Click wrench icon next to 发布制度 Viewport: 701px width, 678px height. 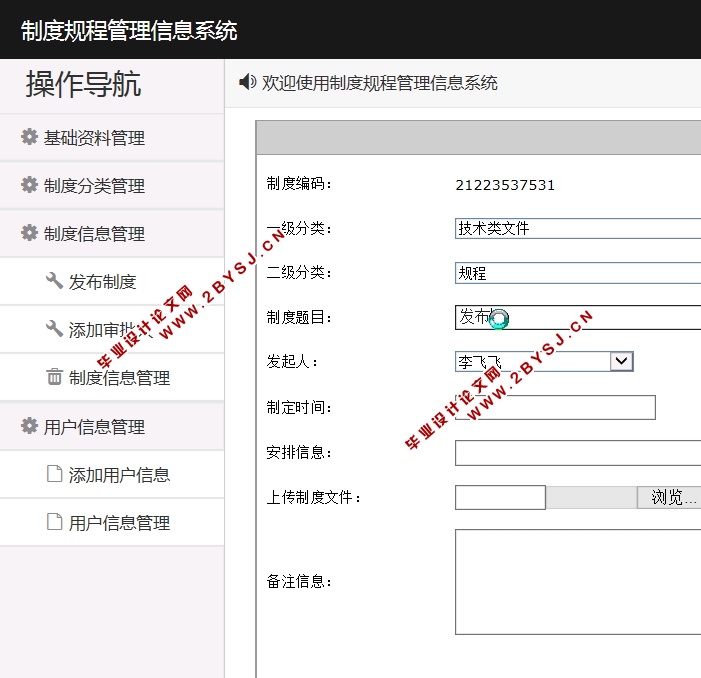55,281
